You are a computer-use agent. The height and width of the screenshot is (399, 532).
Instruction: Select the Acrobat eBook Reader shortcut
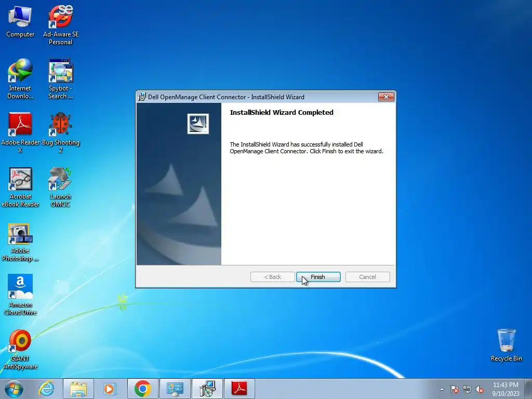point(20,187)
